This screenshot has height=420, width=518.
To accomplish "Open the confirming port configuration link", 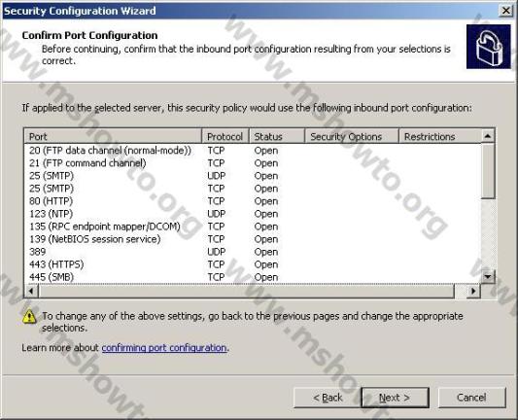I will [164, 348].
